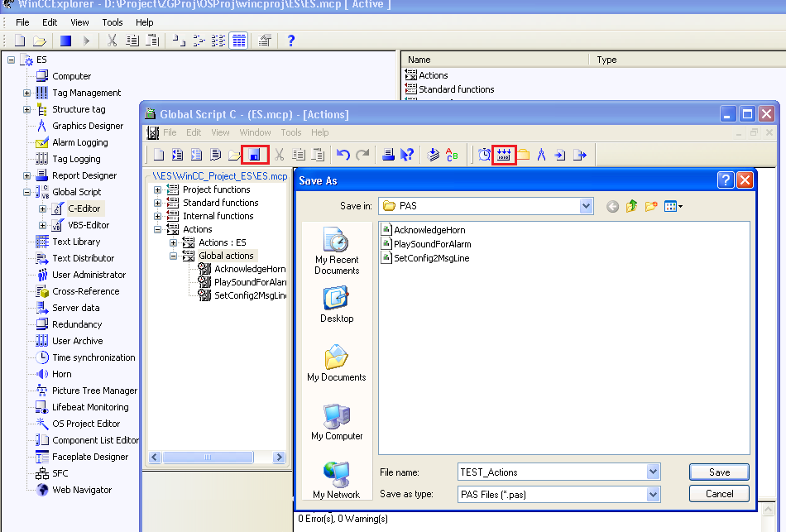786x532 pixels.
Task: Select SetConfig2MsgLine file in Save As list
Action: click(425, 258)
